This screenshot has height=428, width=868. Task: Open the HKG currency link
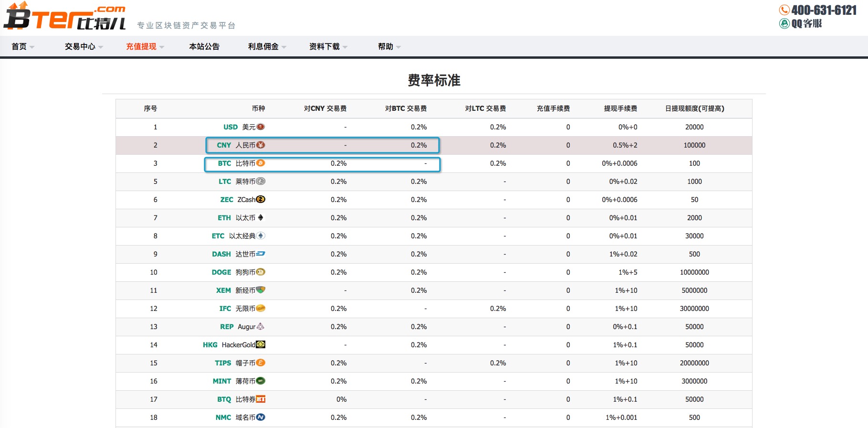(210, 345)
